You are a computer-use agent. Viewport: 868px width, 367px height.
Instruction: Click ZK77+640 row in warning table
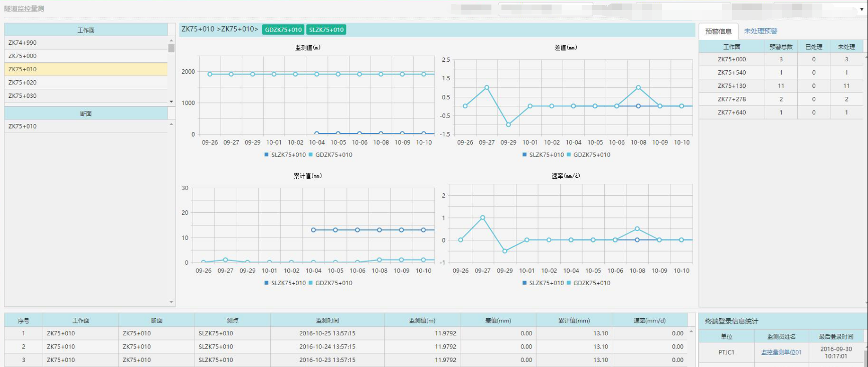[781, 112]
